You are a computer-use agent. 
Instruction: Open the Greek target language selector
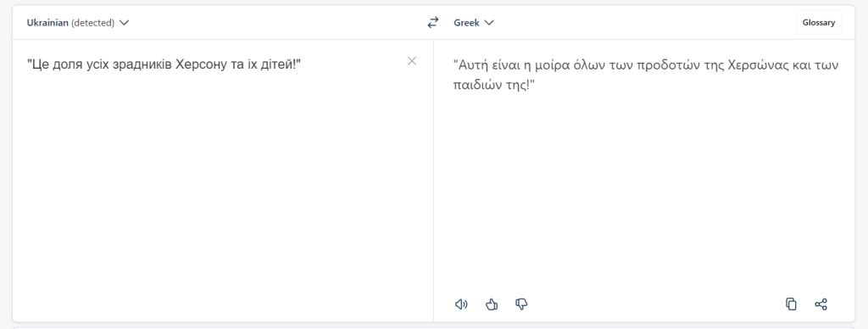pyautogui.click(x=474, y=23)
